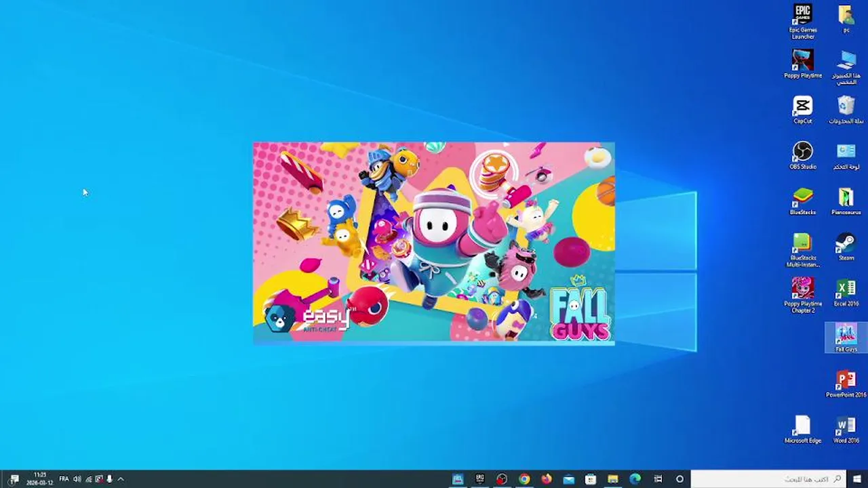Launch the CapCut desktop shortcut
The height and width of the screenshot is (488, 868).
point(803,110)
